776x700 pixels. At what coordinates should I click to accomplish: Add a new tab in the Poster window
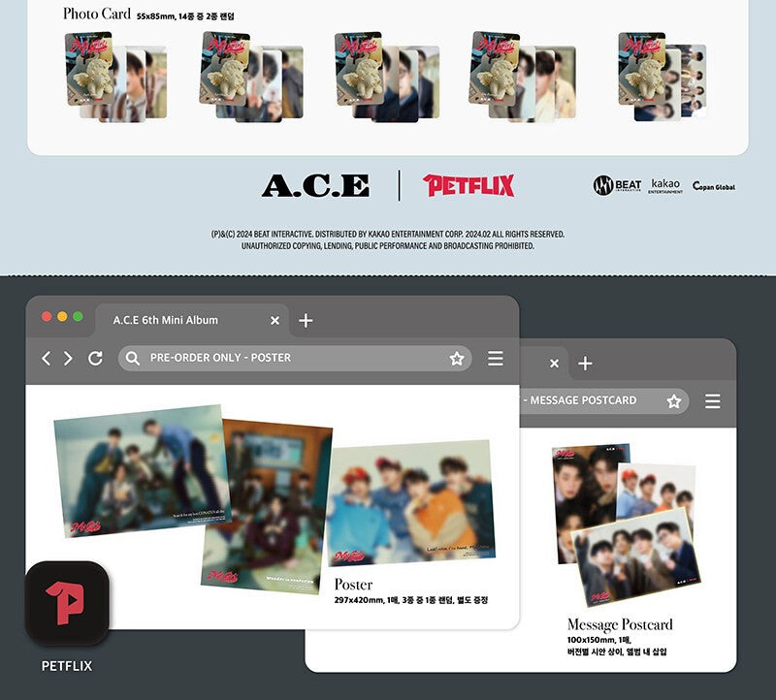[306, 321]
